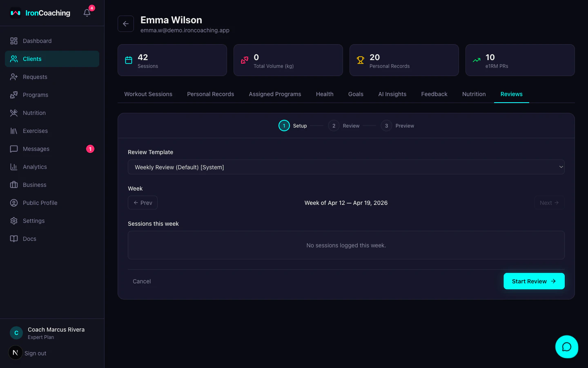Viewport: 588px width, 368px height.
Task: Click the trend arrow icon on e1RM PRs card
Action: click(477, 60)
